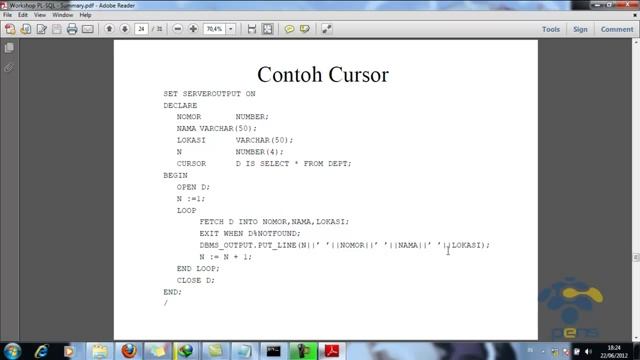The width and height of the screenshot is (640, 360).
Task: Select the highlight text tool
Action: (305, 29)
